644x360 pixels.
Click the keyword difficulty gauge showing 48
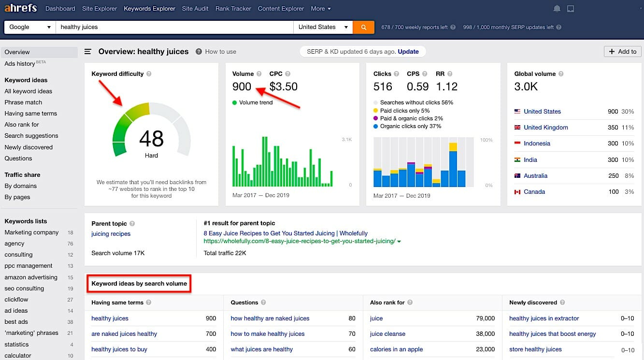coord(152,130)
